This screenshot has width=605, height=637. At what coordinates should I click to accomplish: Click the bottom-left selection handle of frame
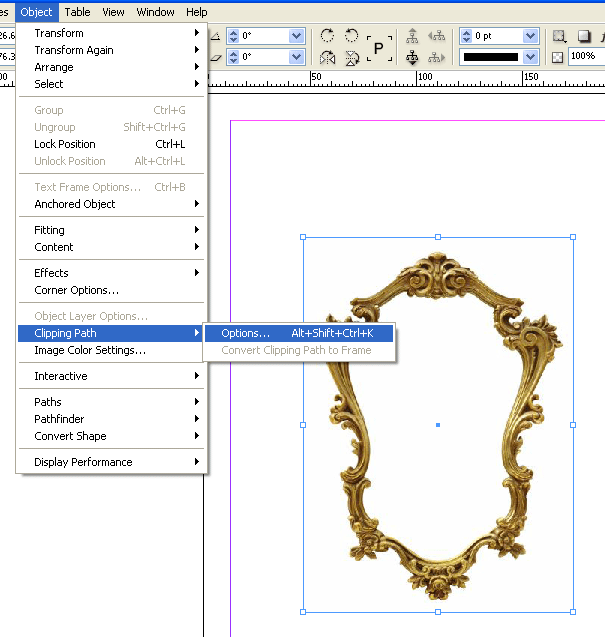(303, 612)
